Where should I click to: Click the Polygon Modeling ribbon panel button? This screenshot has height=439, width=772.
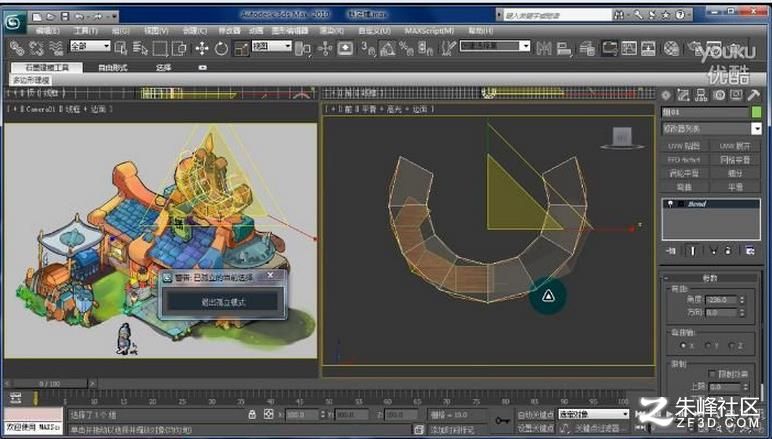pos(31,80)
